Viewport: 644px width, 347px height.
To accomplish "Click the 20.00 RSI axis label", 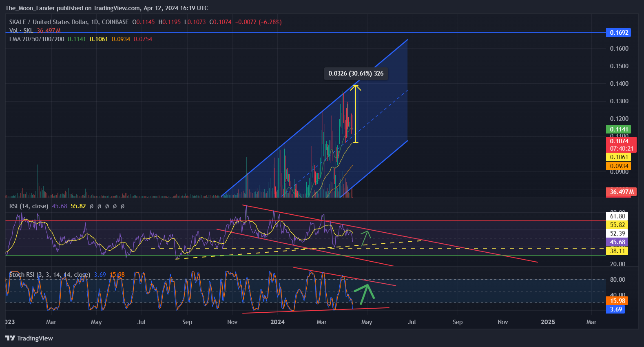I will coord(617,264).
